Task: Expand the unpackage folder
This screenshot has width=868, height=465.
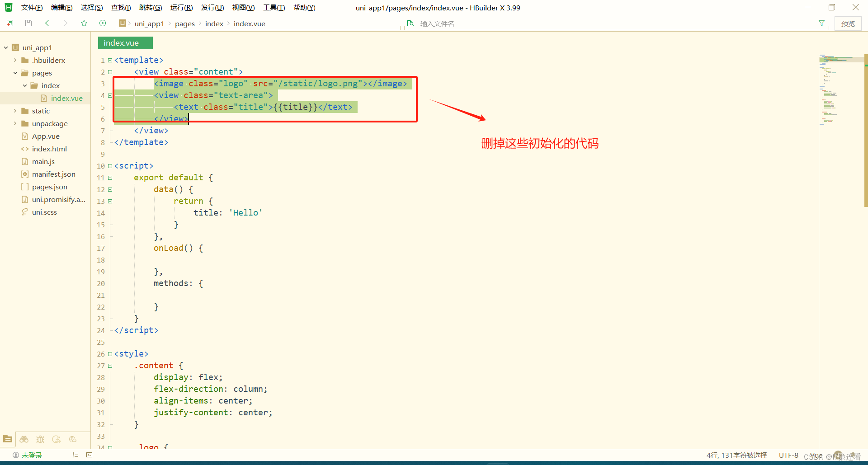Action: (15, 123)
